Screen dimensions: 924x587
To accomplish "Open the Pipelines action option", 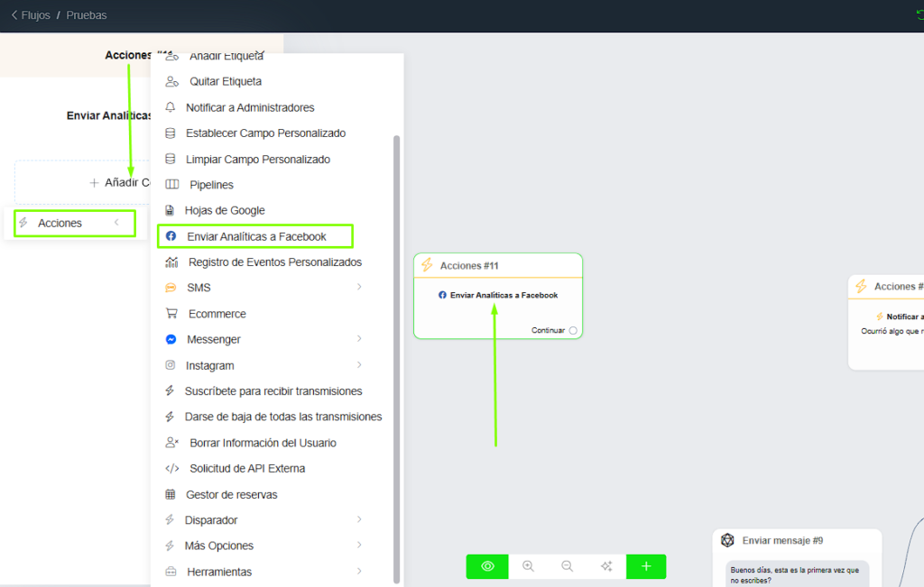I will pyautogui.click(x=211, y=185).
